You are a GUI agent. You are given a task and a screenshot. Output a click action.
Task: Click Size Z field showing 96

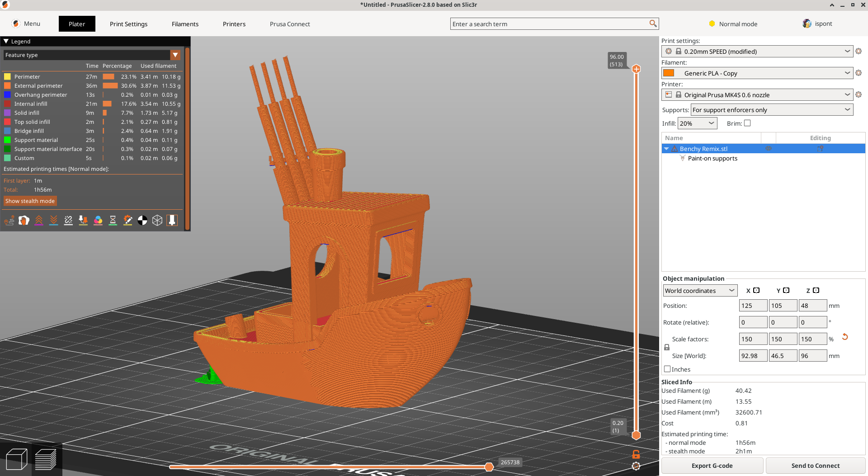point(812,356)
